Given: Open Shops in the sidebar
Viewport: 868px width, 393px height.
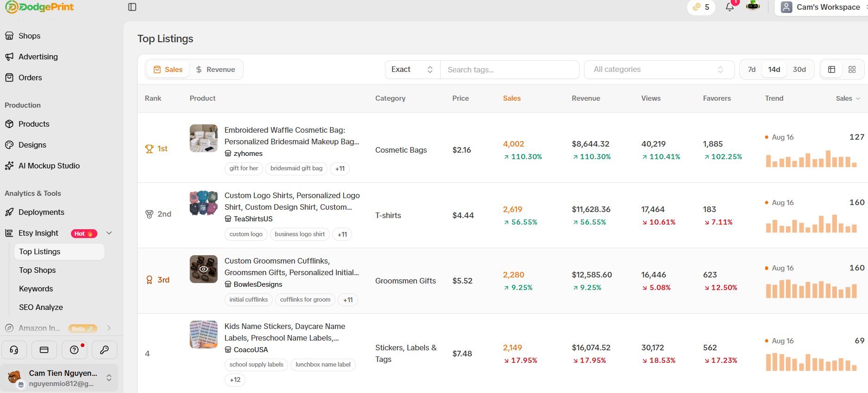Looking at the screenshot, I should [x=29, y=36].
